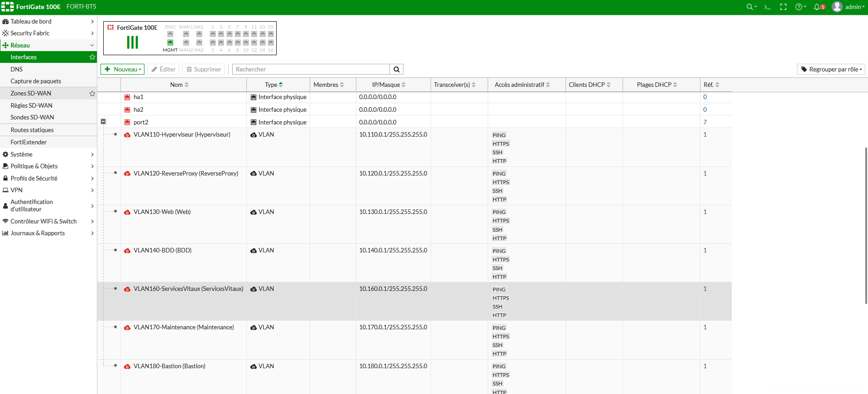Click the search magnifier in top bar
The height and width of the screenshot is (394, 868).
(750, 7)
